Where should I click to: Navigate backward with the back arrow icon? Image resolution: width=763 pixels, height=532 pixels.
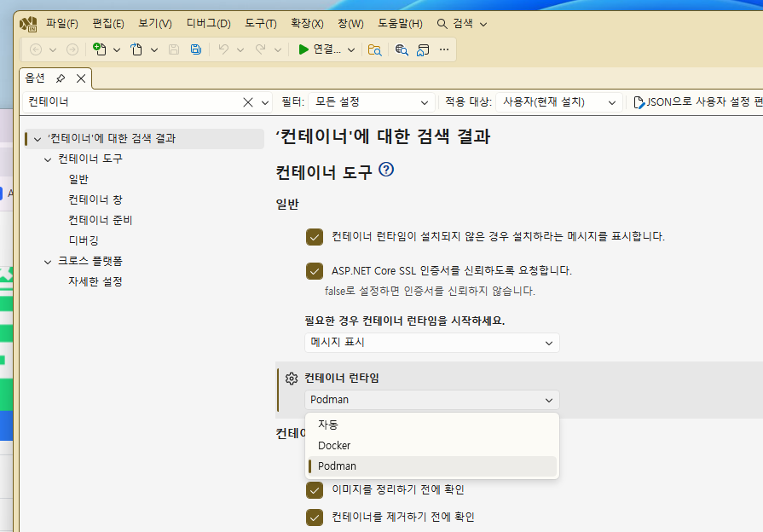tap(36, 49)
